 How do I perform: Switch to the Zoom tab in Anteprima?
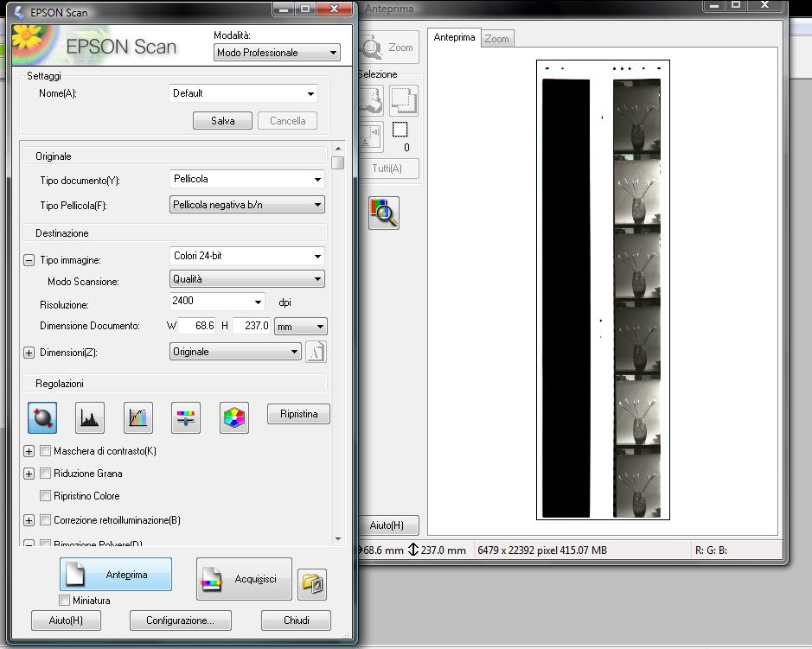point(497,38)
